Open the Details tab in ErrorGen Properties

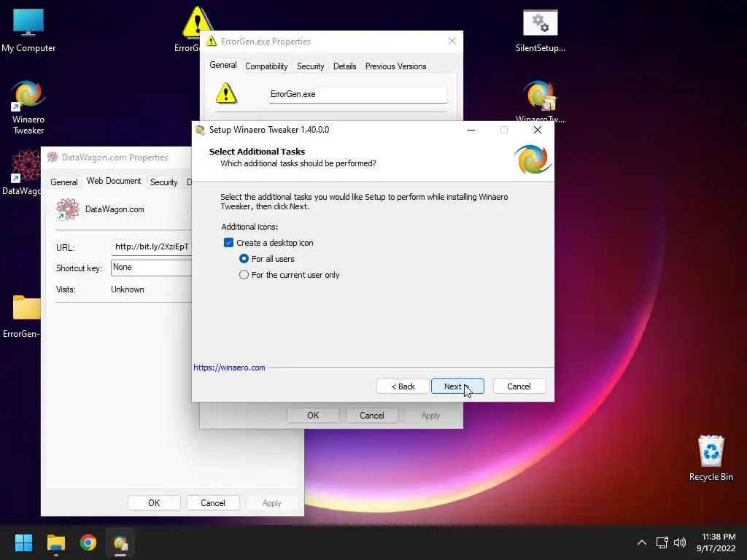point(344,66)
